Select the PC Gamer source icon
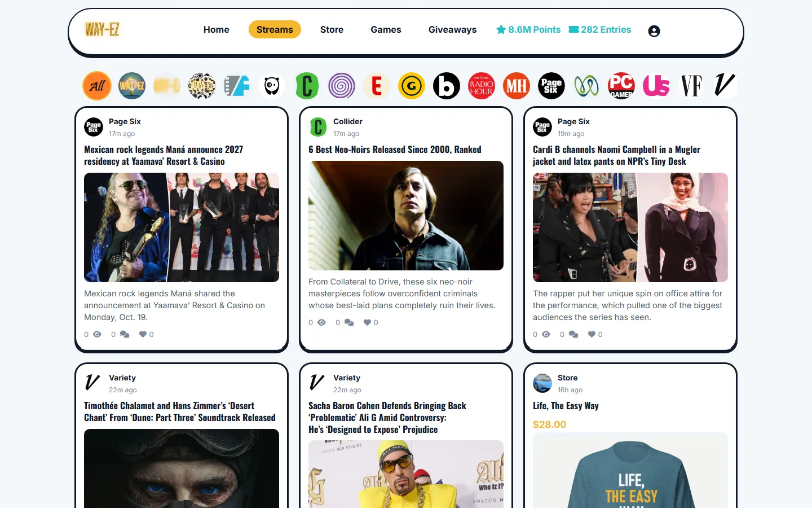The width and height of the screenshot is (812, 508). click(x=621, y=86)
